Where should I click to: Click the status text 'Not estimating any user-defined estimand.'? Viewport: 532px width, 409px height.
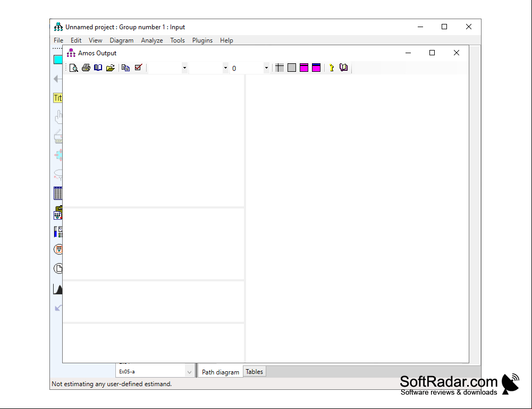(x=112, y=384)
